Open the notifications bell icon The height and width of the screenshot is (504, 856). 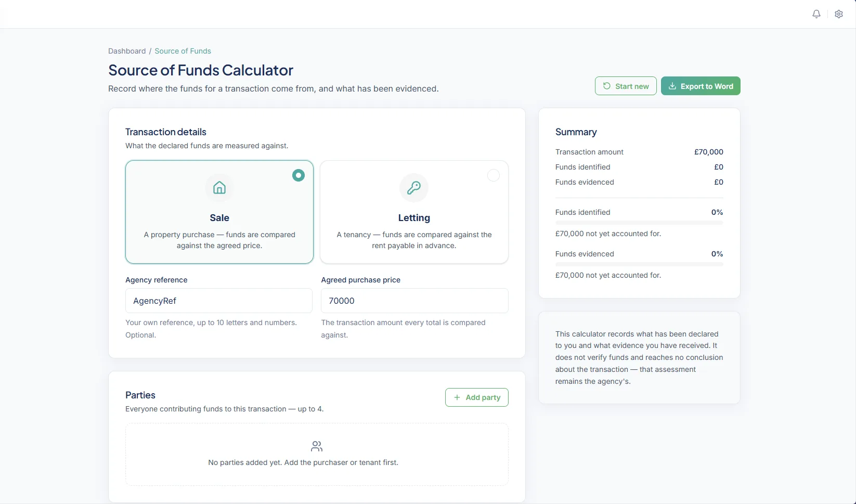[x=816, y=14]
